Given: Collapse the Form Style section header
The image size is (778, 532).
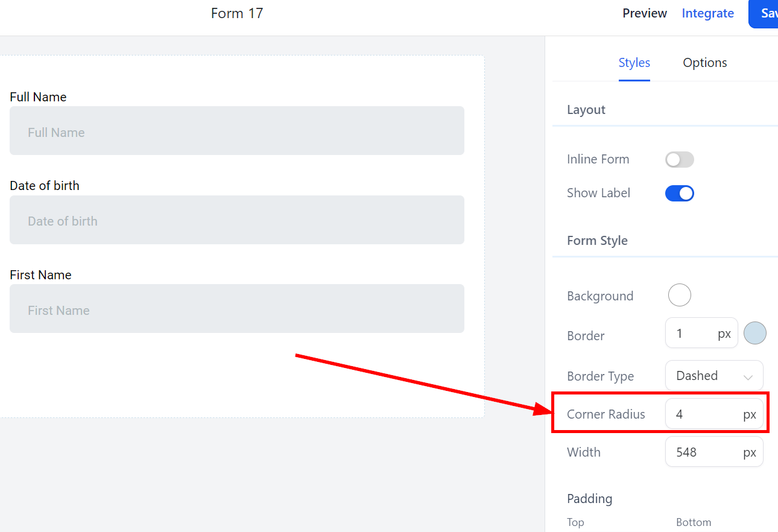Looking at the screenshot, I should coord(597,241).
